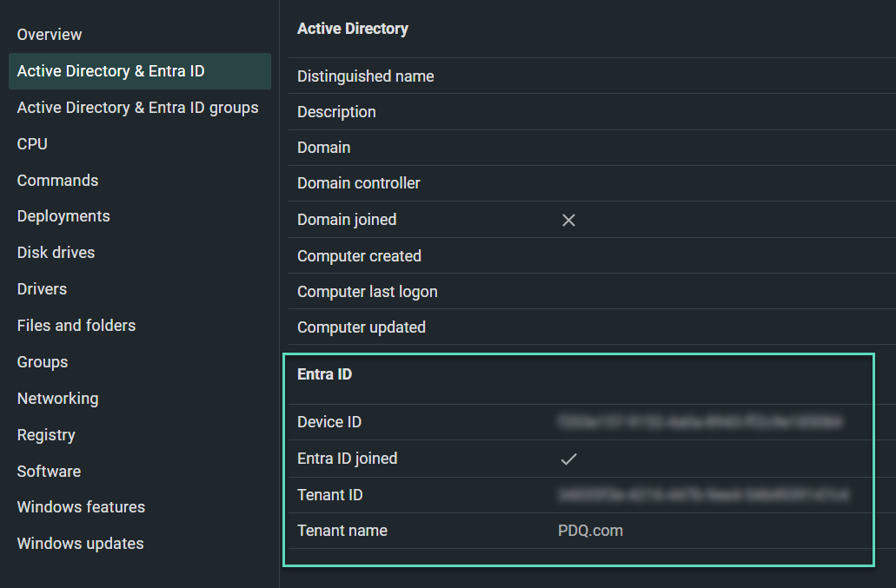View Windows updates section

click(81, 544)
